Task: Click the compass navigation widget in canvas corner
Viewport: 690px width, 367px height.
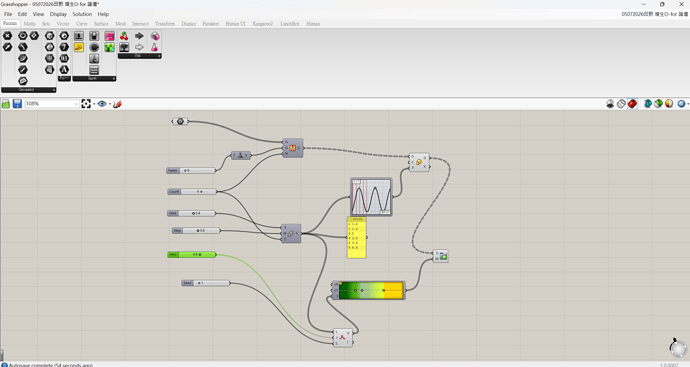Action: [678, 348]
